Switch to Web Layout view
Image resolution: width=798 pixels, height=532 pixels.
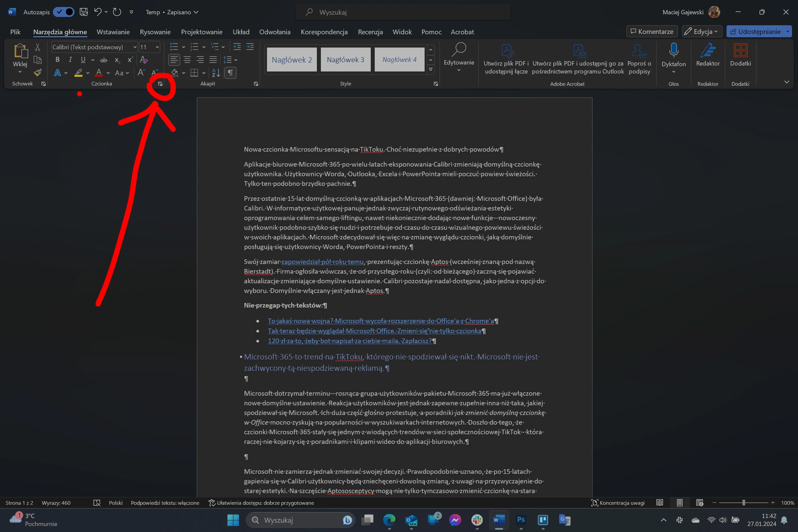click(x=700, y=502)
